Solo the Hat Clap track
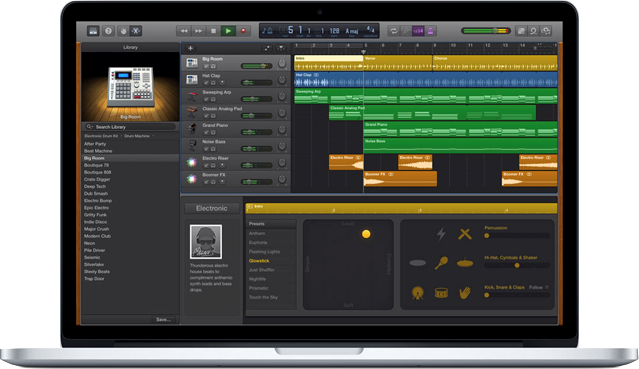Viewport: 639px width, 369px height. pyautogui.click(x=213, y=83)
